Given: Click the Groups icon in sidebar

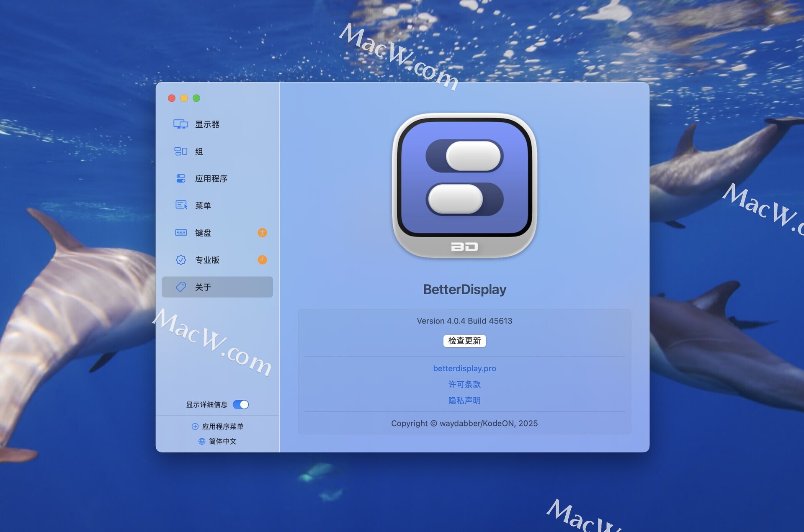Looking at the screenshot, I should tap(180, 152).
